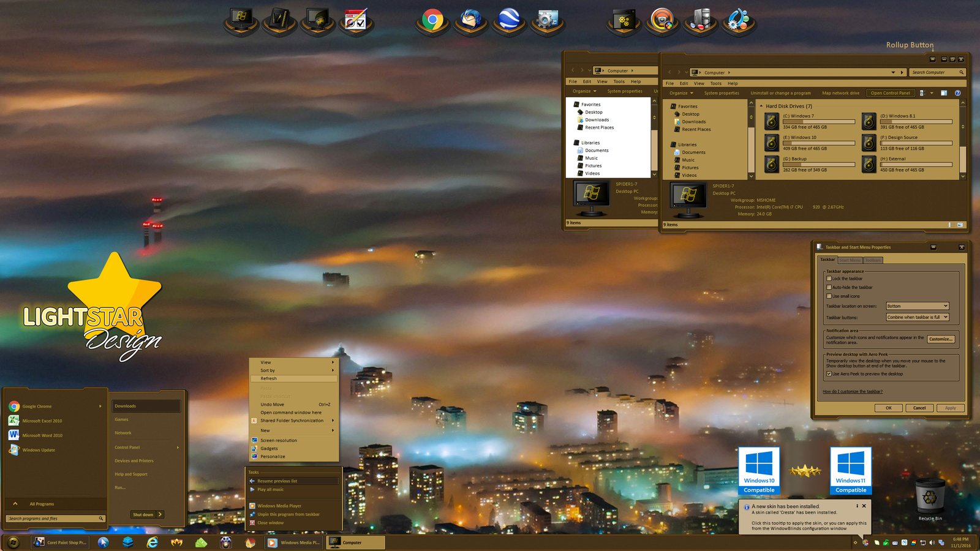Open Shut down options arrow
Image resolution: width=980 pixels, height=551 pixels.
pos(160,514)
